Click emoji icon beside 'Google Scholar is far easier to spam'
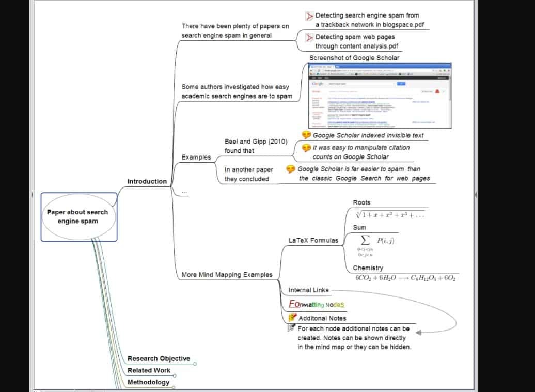 (x=291, y=169)
